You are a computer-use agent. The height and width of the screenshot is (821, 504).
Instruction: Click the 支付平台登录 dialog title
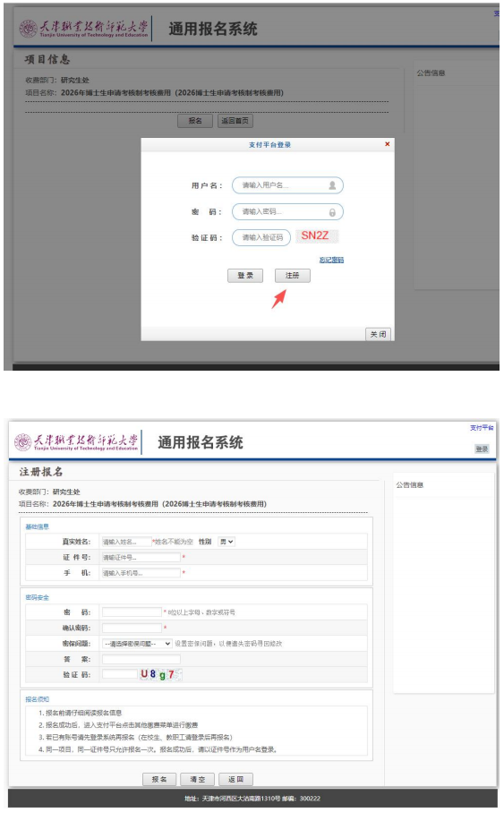269,144
